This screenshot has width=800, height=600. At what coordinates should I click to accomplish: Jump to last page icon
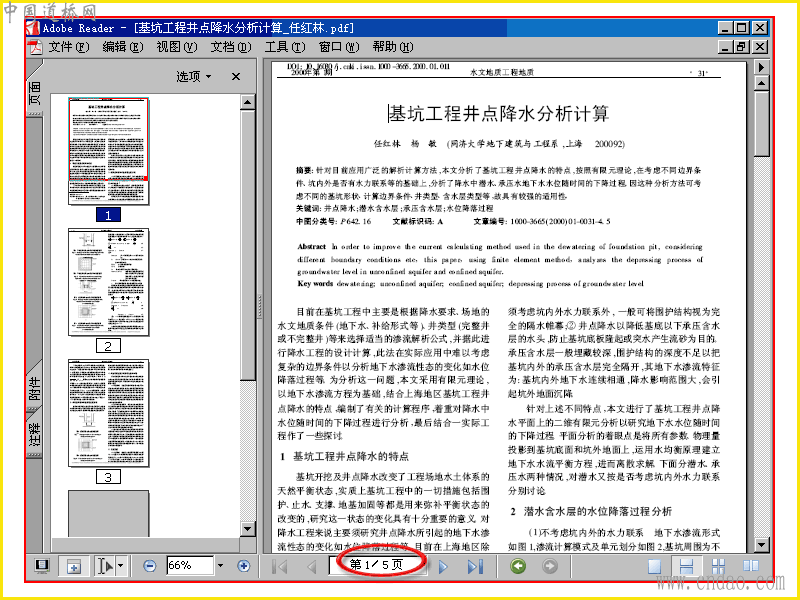(x=475, y=566)
